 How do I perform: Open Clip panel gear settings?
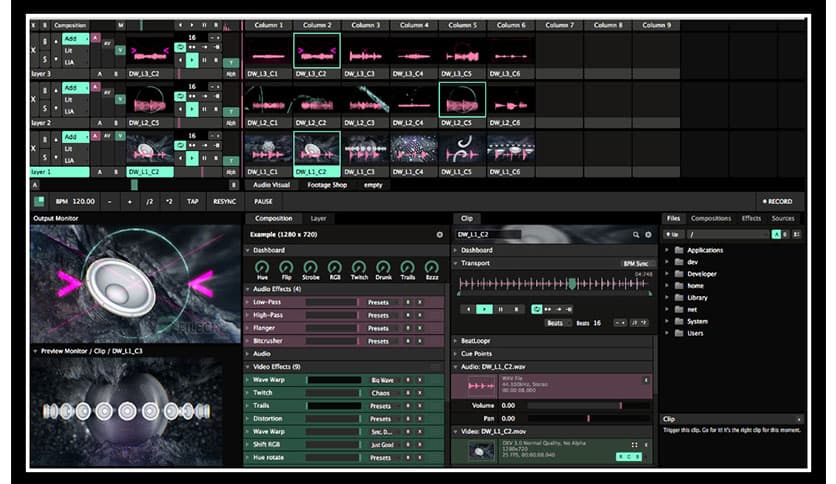(x=648, y=235)
